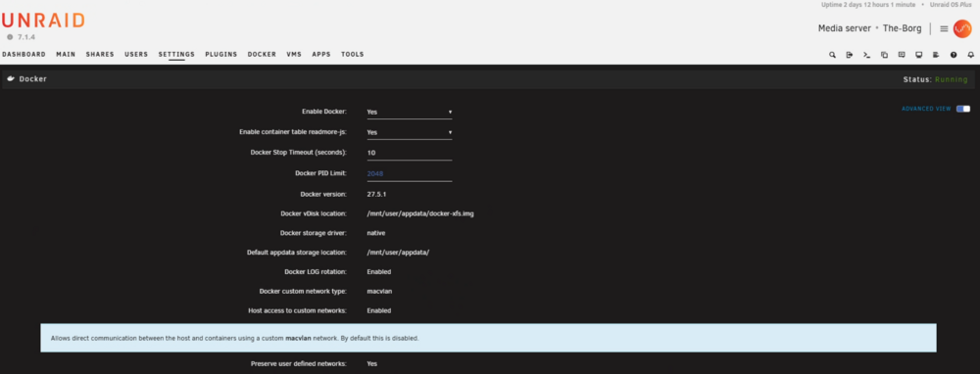The height and width of the screenshot is (374, 980).
Task: Go to the Dashboard tab
Action: (x=24, y=54)
